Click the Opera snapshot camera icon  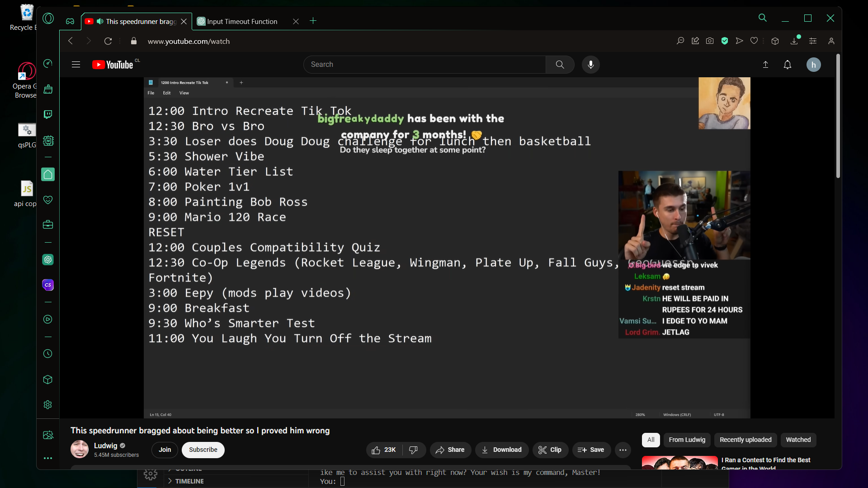tap(710, 41)
